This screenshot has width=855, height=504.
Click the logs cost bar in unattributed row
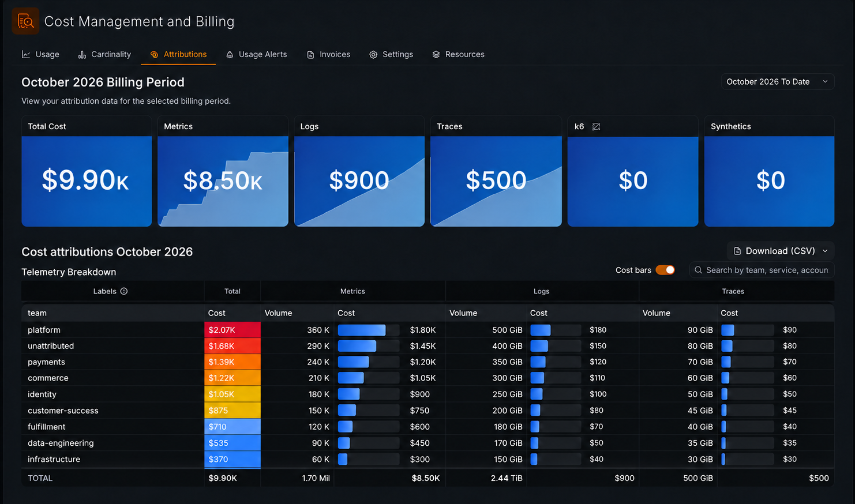pyautogui.click(x=556, y=346)
